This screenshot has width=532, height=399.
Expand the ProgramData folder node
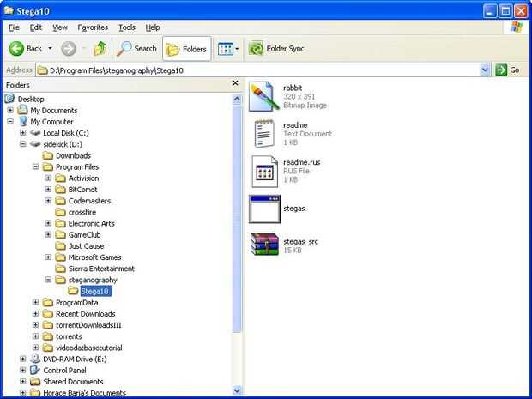click(36, 302)
